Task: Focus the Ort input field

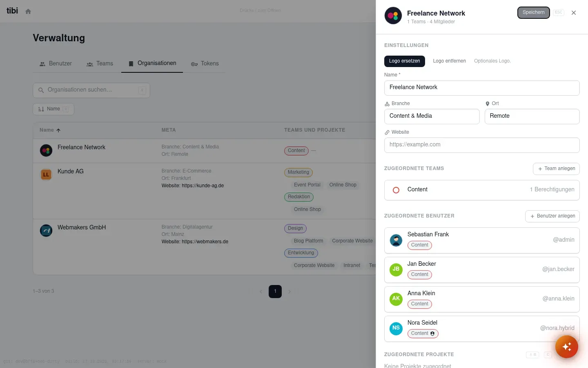Action: tap(532, 117)
